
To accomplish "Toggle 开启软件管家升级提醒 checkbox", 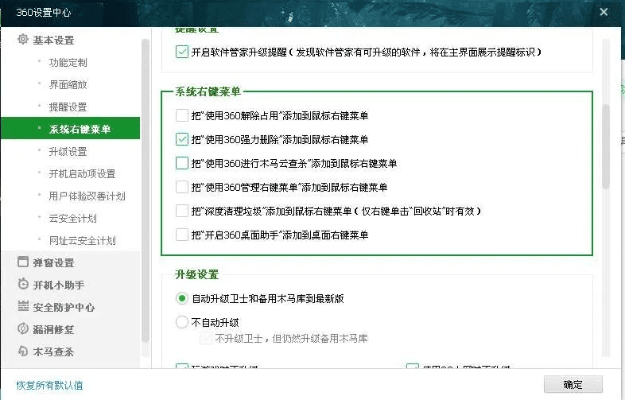I will 182,52.
